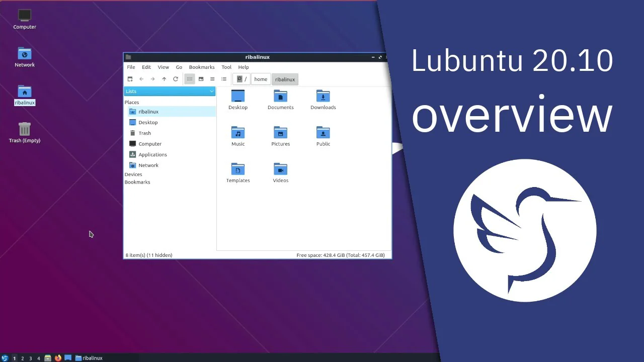
Task: Switch to workspace 1 in pager
Action: [x=14, y=358]
